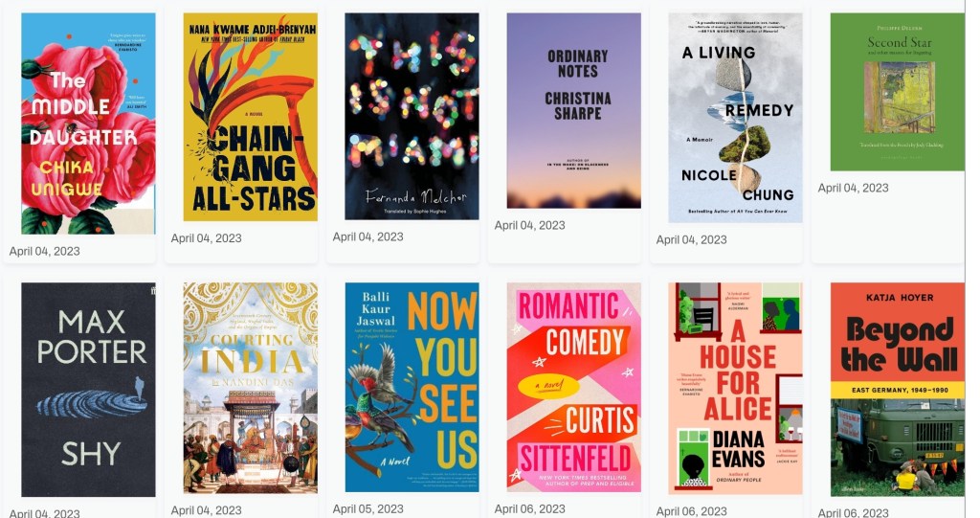Click Beyond the Wall book cover
The width and height of the screenshot is (980, 518).
898,389
